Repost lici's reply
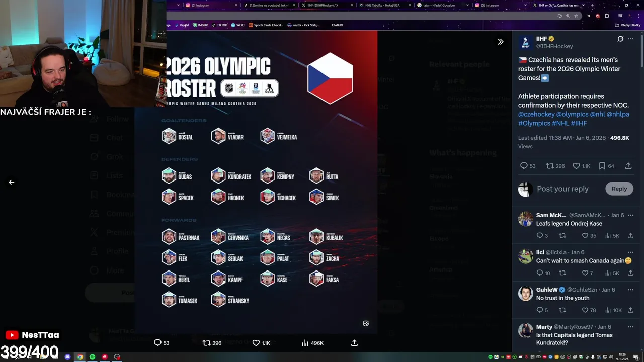644x362 pixels. [x=562, y=273]
